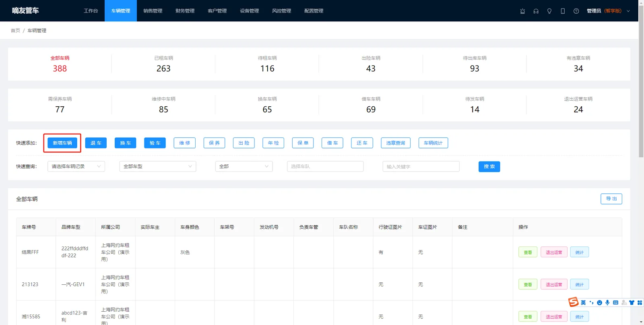Expand the 全部车型 dropdown
Viewport: 644px width, 325px height.
pos(158,166)
